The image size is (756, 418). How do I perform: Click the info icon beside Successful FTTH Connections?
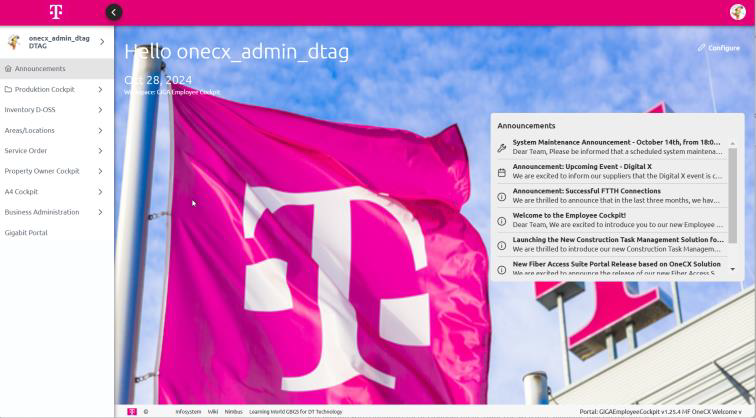coord(502,196)
